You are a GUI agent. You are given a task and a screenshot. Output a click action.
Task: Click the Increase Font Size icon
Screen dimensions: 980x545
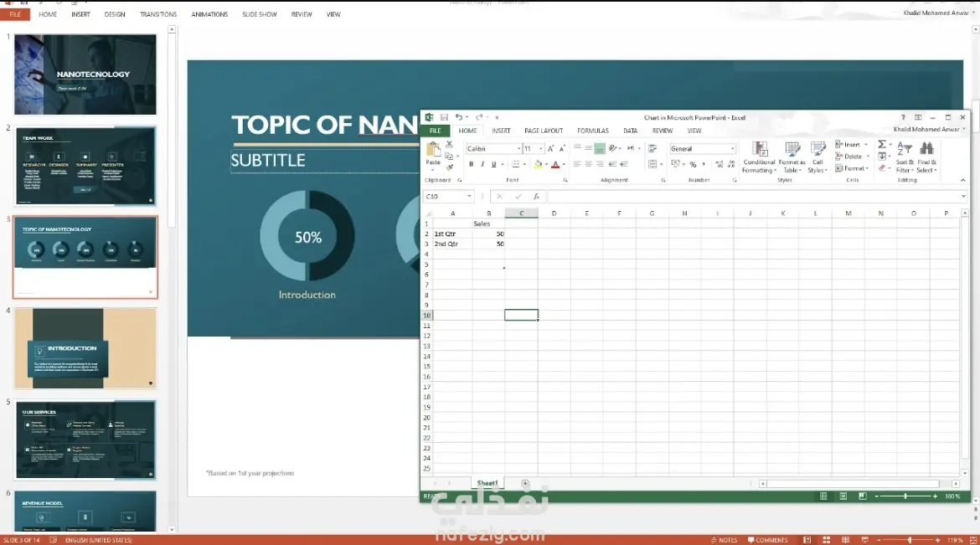pos(550,149)
